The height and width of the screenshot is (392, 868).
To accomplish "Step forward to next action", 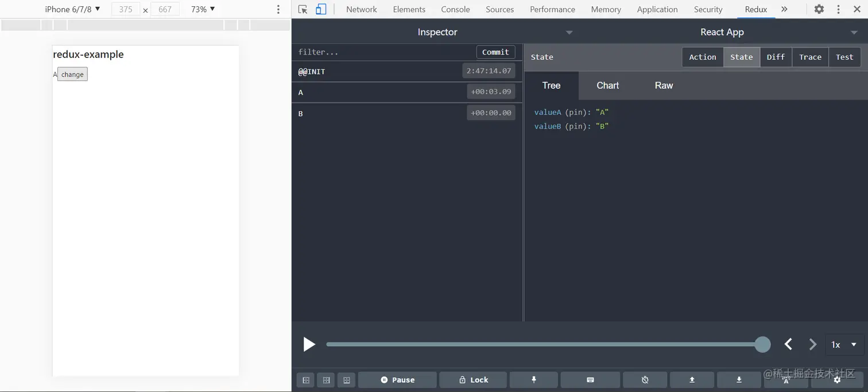I will (x=812, y=344).
